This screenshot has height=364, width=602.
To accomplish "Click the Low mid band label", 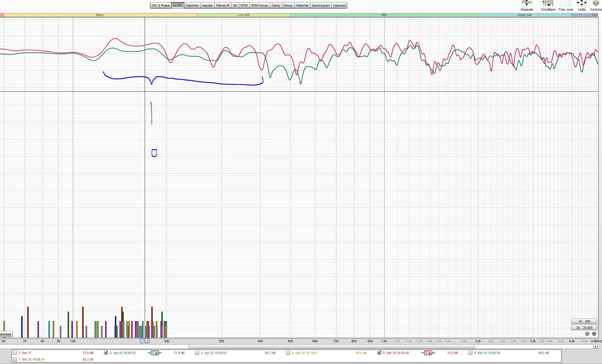I will (244, 15).
